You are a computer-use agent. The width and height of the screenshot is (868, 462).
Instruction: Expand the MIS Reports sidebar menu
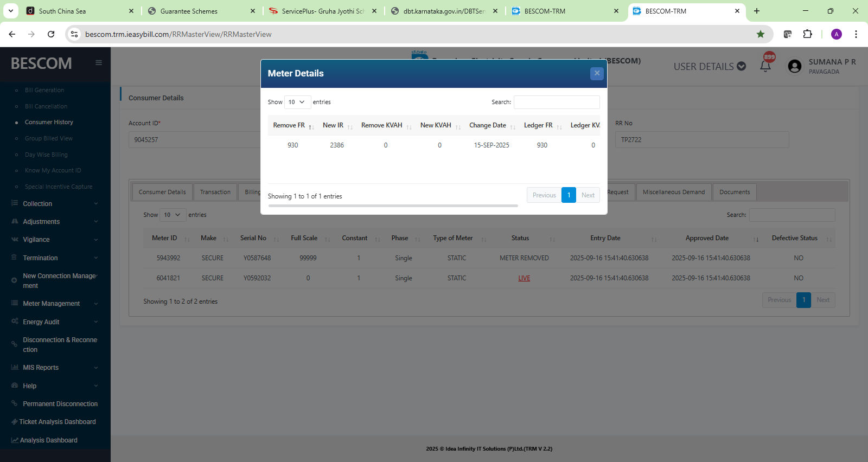[x=55, y=368]
